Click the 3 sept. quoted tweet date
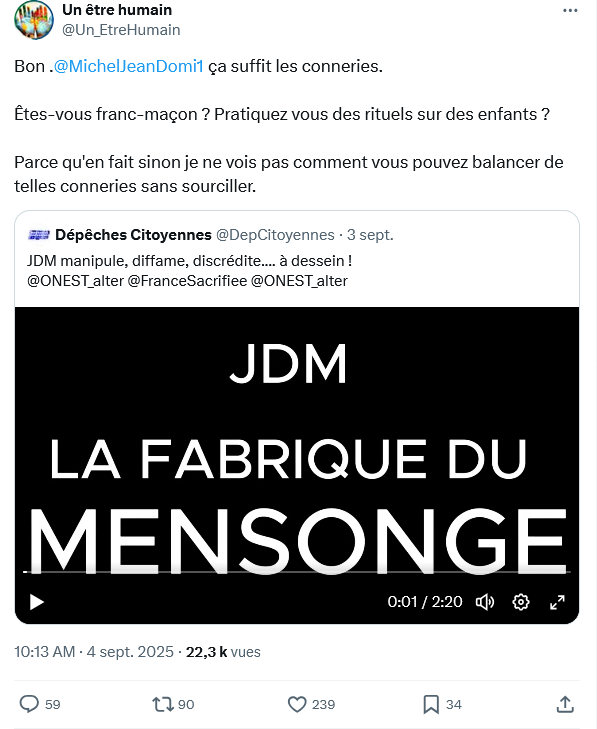Image resolution: width=597 pixels, height=729 pixels. click(370, 235)
